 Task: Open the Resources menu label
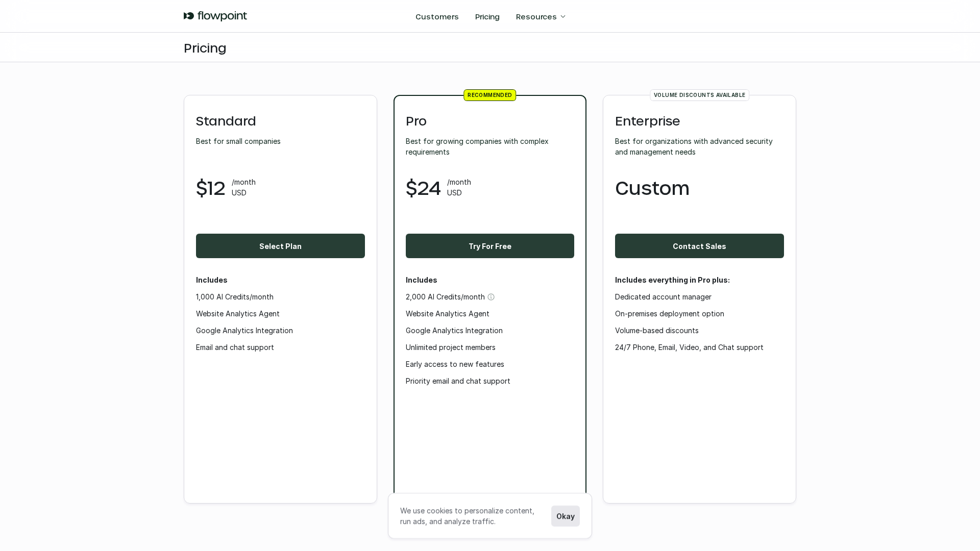[x=536, y=17]
